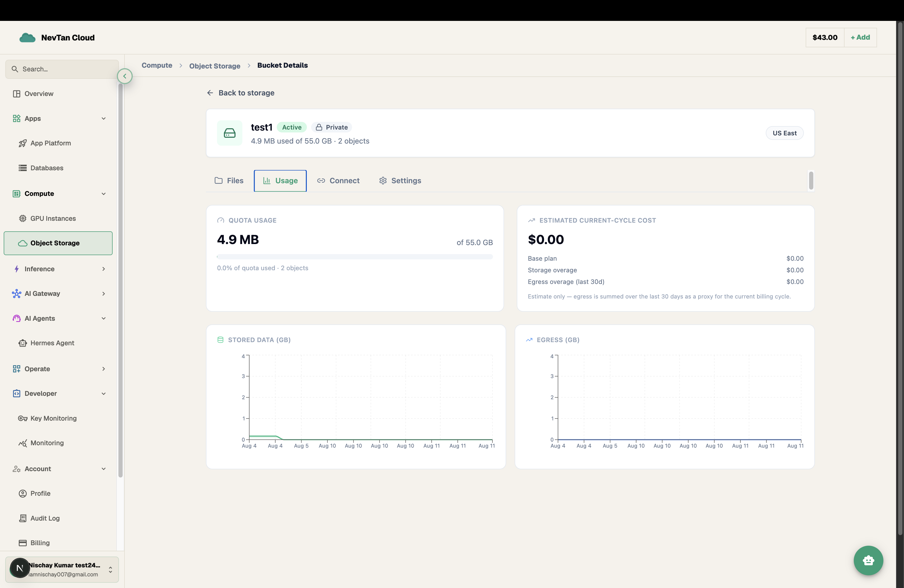Switch to the Files tab
Viewport: 904px width, 588px height.
[229, 181]
